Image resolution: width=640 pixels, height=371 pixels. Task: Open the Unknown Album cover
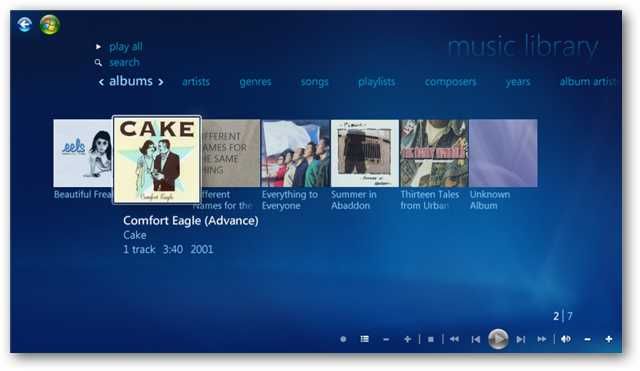[x=503, y=153]
